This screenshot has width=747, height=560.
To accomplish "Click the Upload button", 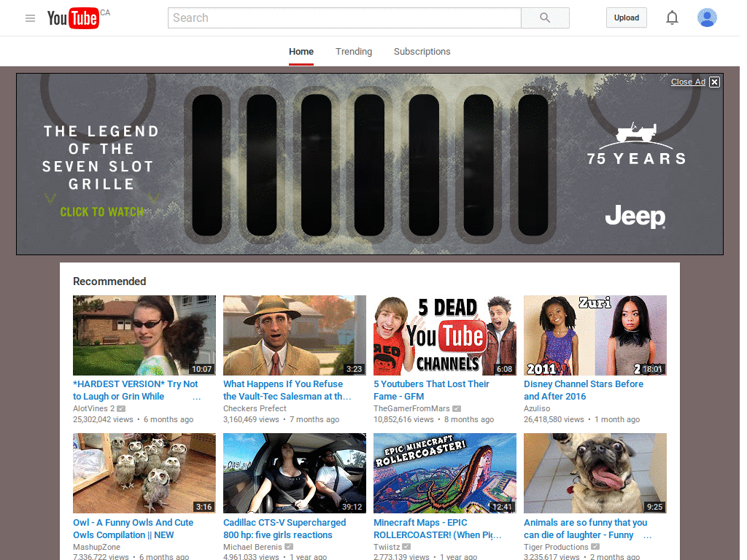I will 626,17.
